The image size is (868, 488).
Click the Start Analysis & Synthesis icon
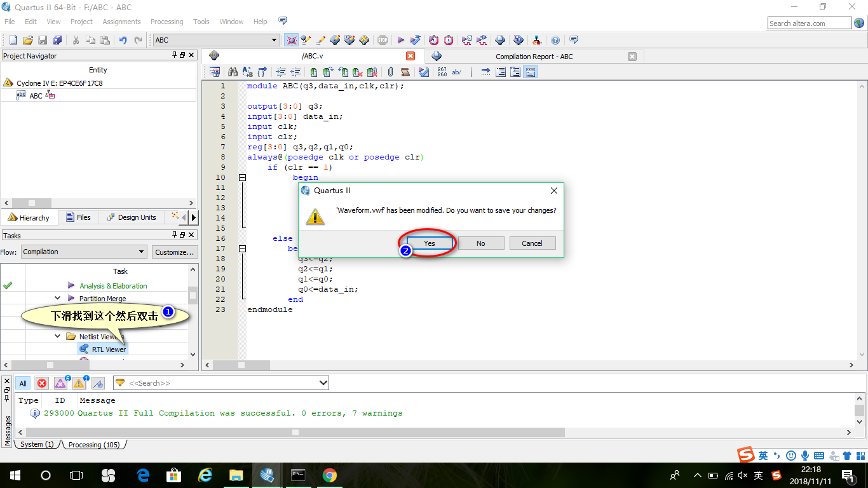click(416, 40)
